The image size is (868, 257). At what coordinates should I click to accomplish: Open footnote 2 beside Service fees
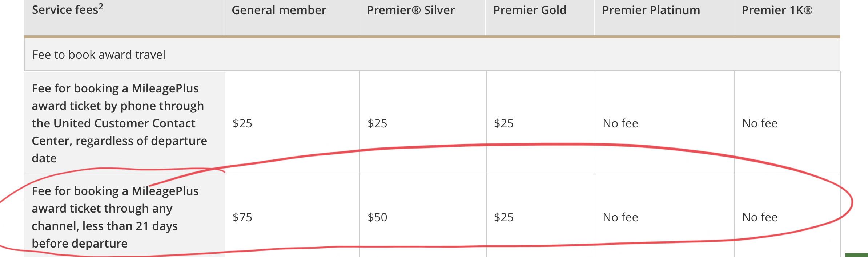click(x=101, y=6)
